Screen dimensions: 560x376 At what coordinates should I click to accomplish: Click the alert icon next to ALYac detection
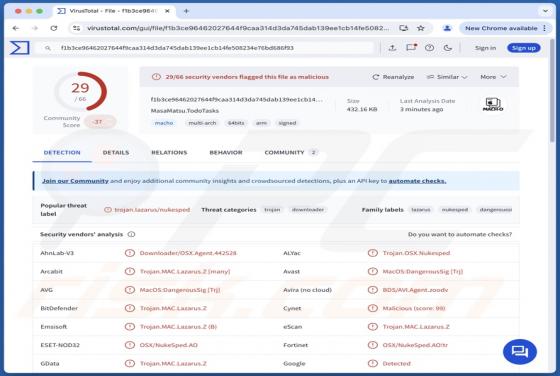point(372,253)
